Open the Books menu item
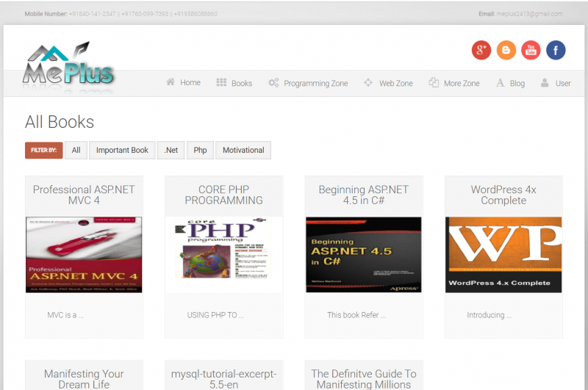The height and width of the screenshot is (390, 588). tap(242, 83)
